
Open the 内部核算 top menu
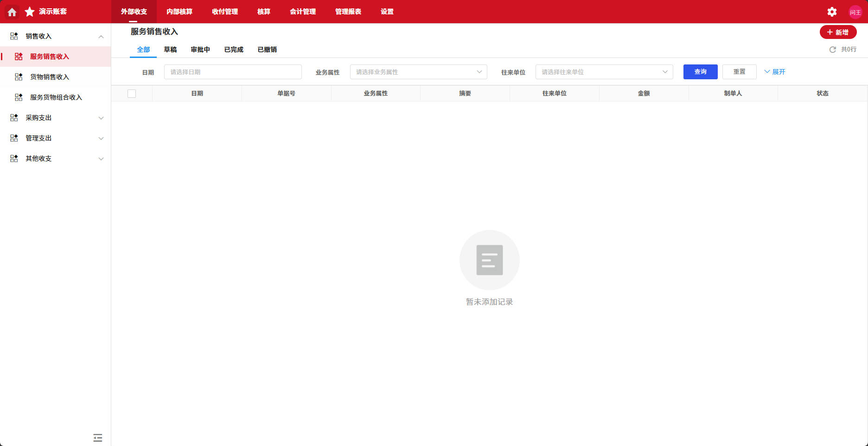pos(179,12)
